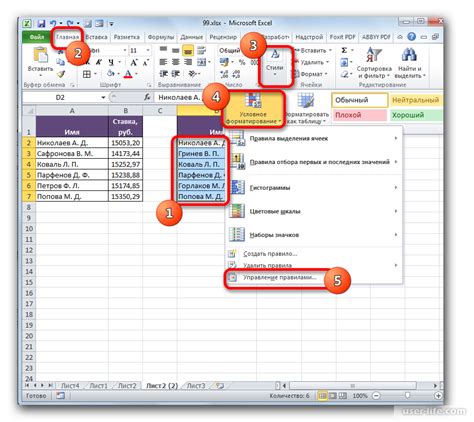This screenshot has width=474, height=422.
Task: Click the AutoSum sigma icon
Action: click(344, 50)
